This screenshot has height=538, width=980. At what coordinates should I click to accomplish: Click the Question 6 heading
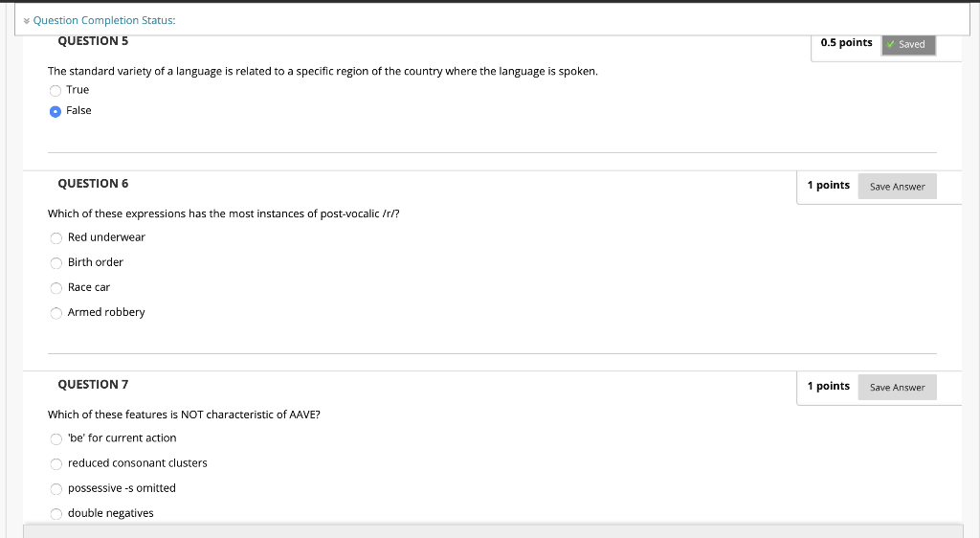pos(93,184)
